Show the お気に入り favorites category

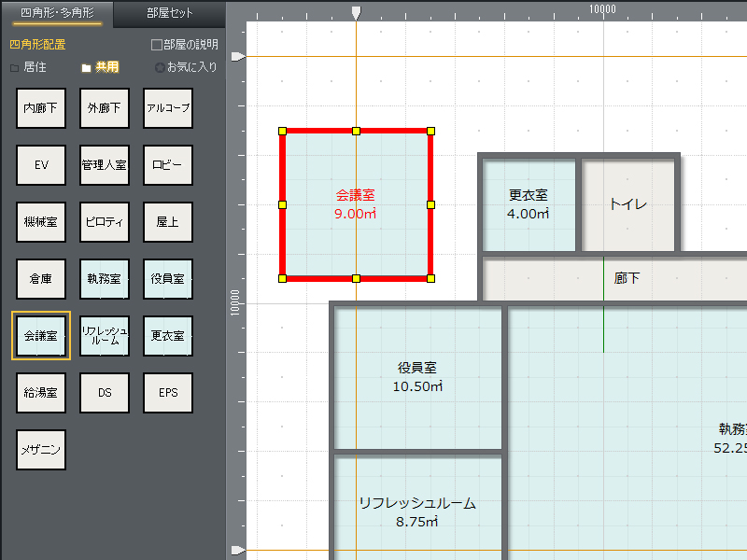coord(186,67)
